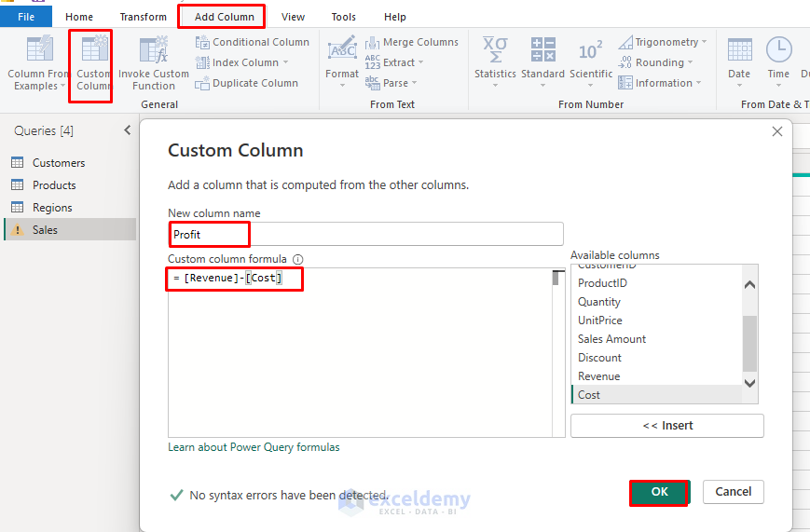Select Invoke Custom Function
This screenshot has width=810, height=532.
tap(154, 63)
